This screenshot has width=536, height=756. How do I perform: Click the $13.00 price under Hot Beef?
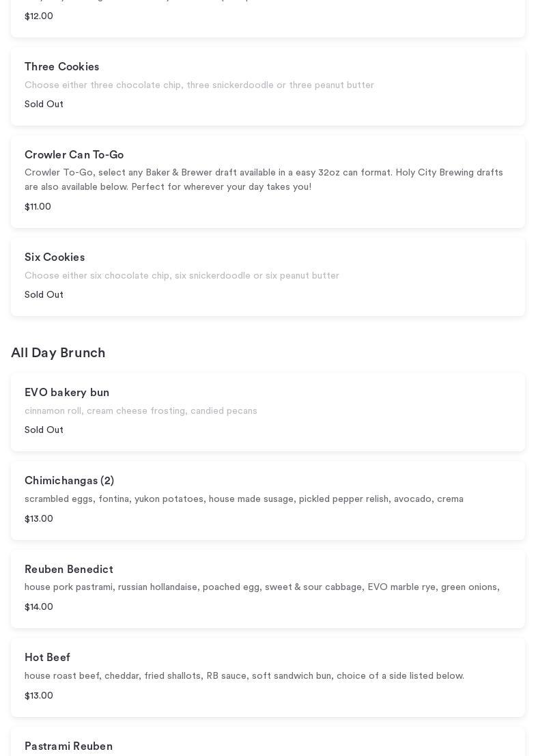[x=39, y=696]
